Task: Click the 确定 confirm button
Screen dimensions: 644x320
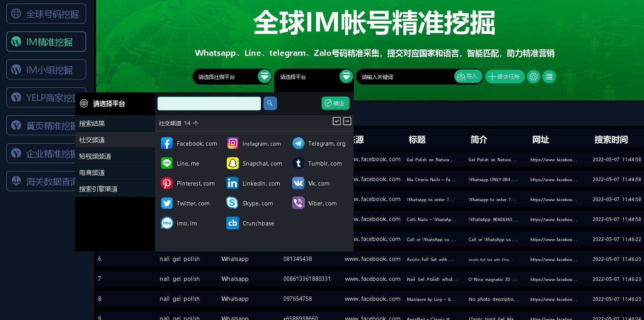Action: (336, 103)
